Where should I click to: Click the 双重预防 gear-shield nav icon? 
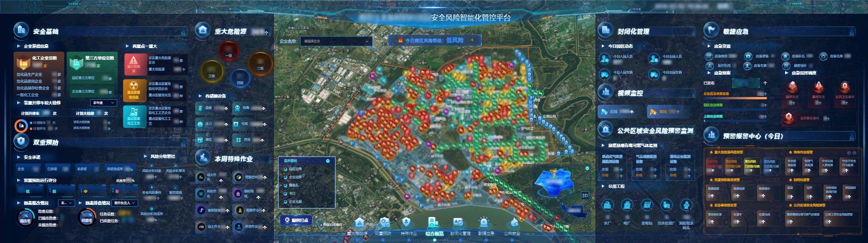[384, 223]
